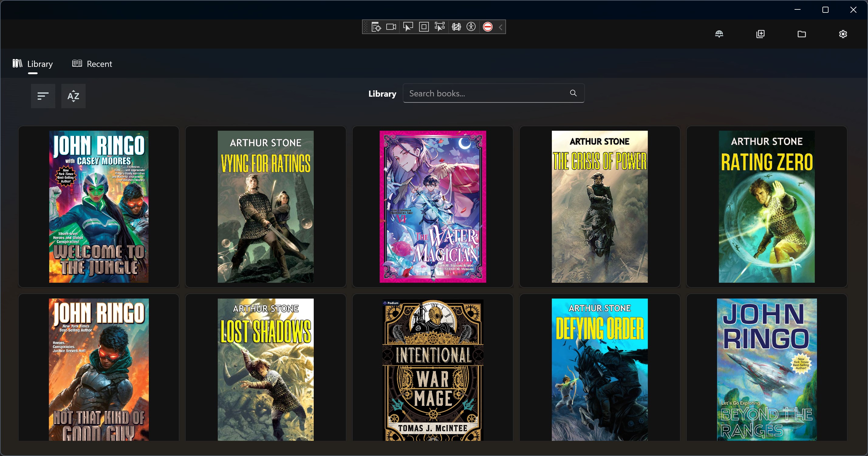Viewport: 868px width, 456px height.
Task: Activate the Select Element cursor tool
Action: point(408,27)
